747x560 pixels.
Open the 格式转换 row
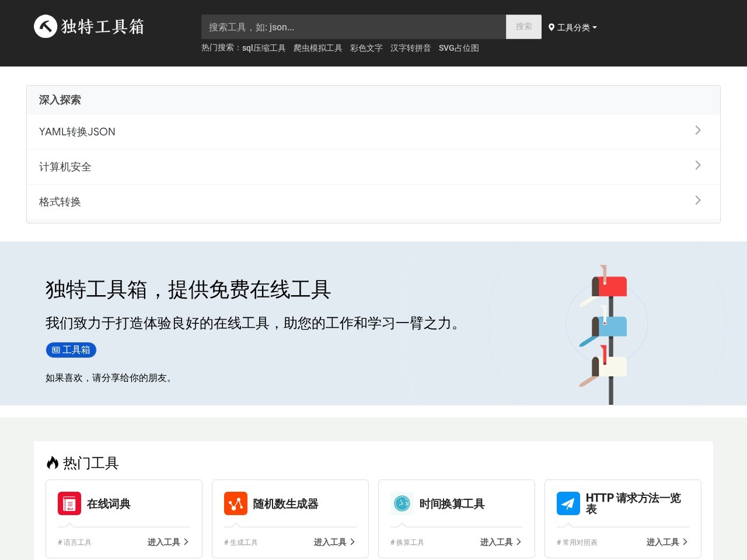373,202
